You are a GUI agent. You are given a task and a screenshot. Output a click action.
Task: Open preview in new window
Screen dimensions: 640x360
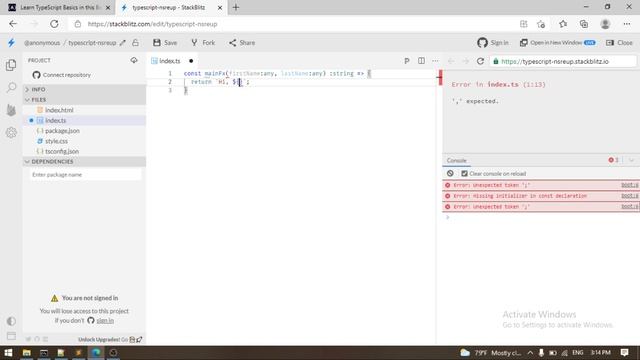(x=557, y=42)
